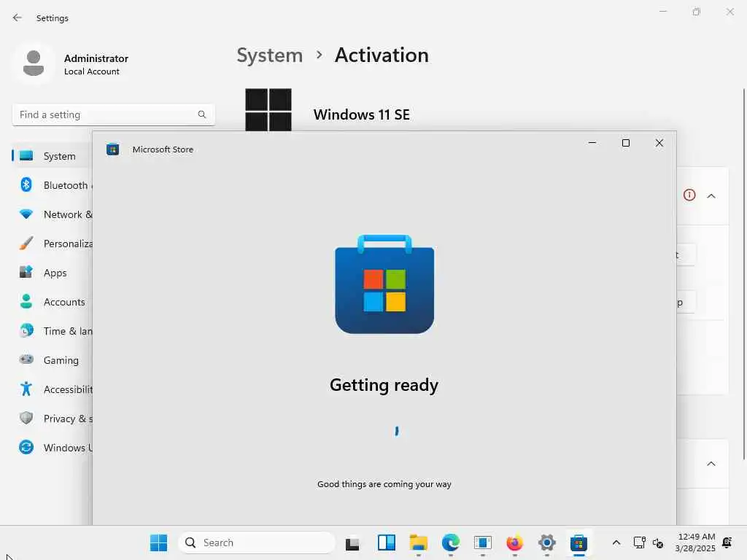Click the Settings page vertical scrollbar
The height and width of the screenshot is (560, 747).
743,274
